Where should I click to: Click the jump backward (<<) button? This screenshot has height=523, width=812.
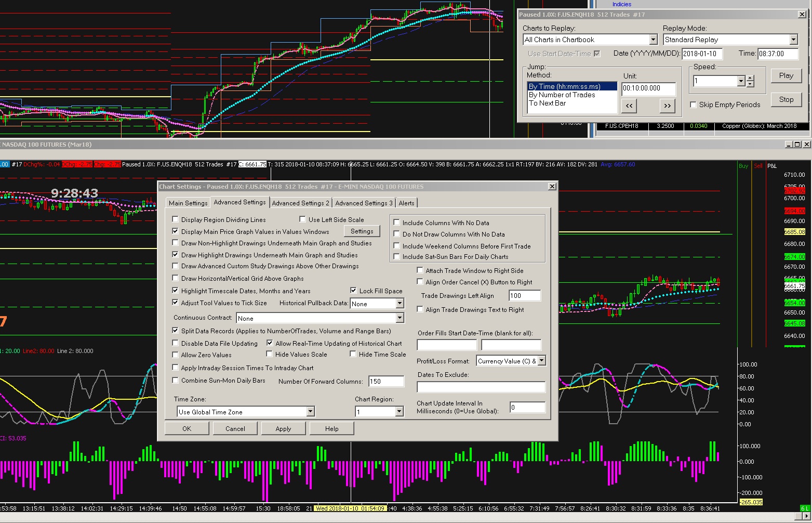(x=629, y=106)
